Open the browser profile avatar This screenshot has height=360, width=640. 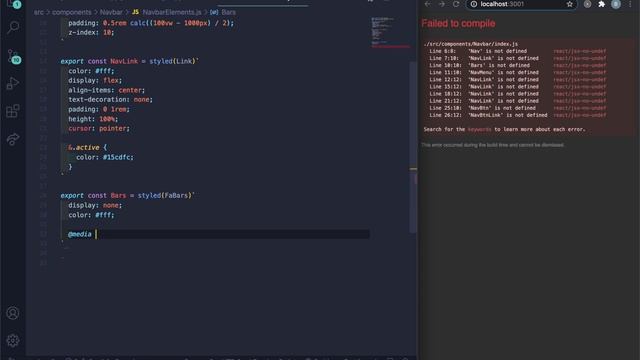coord(616,4)
